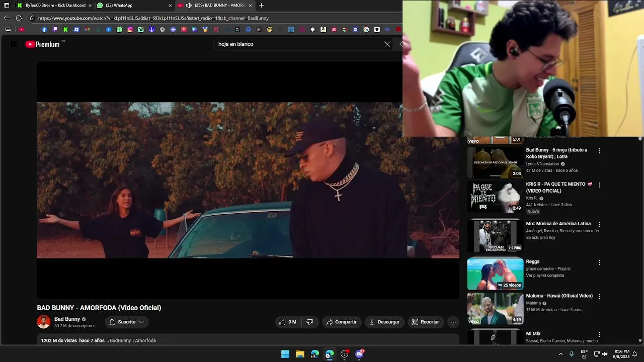Screen dimensions: 644x362
Task: Open the Kick bookmark in favorites bar
Action: (x=65, y=30)
